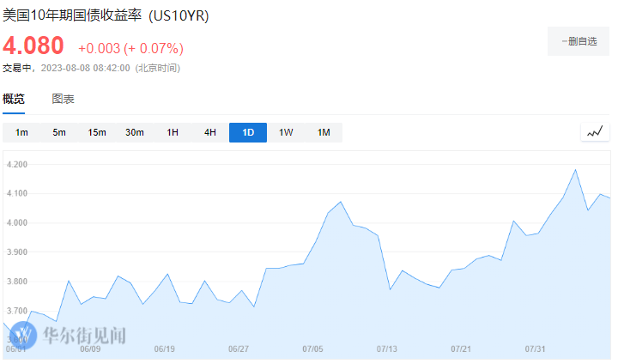Switch to the 概览 tab
This screenshot has height=364, width=624.
[x=14, y=99]
